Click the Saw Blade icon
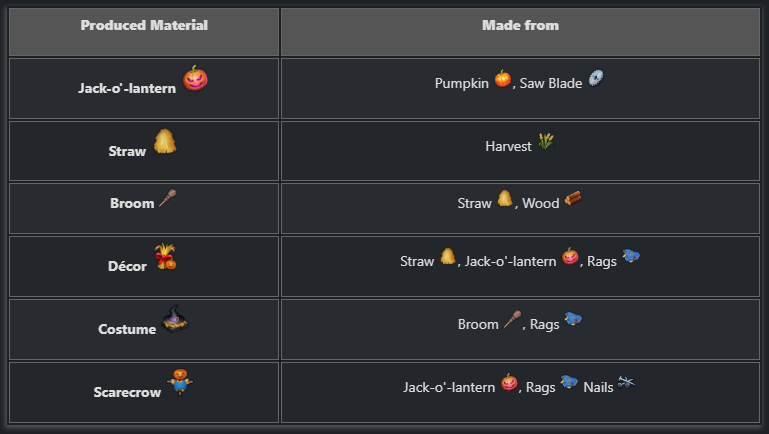The image size is (769, 434). pos(596,77)
